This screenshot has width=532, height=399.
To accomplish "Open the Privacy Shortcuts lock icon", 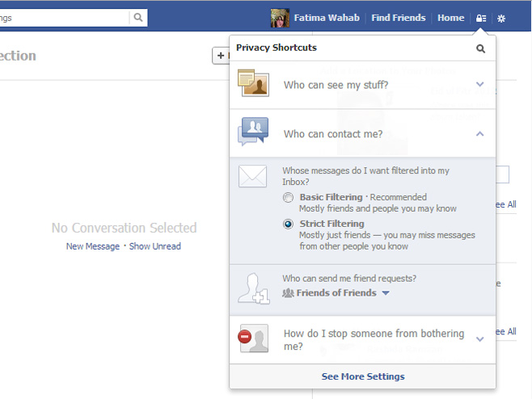I will coord(481,18).
